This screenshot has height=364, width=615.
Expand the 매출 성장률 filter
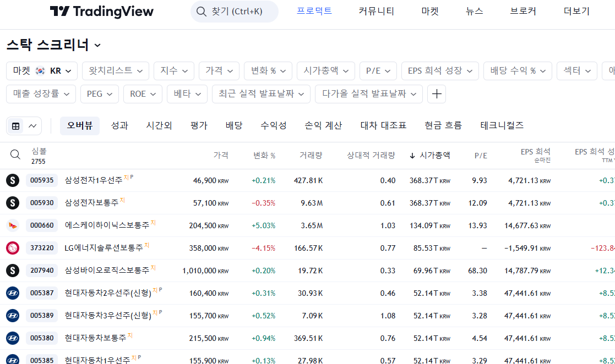click(x=41, y=94)
